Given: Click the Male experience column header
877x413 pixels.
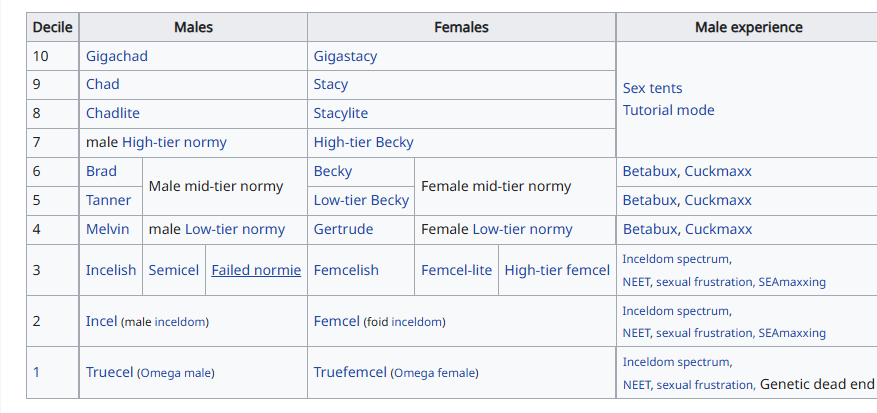Looking at the screenshot, I should point(748,27).
